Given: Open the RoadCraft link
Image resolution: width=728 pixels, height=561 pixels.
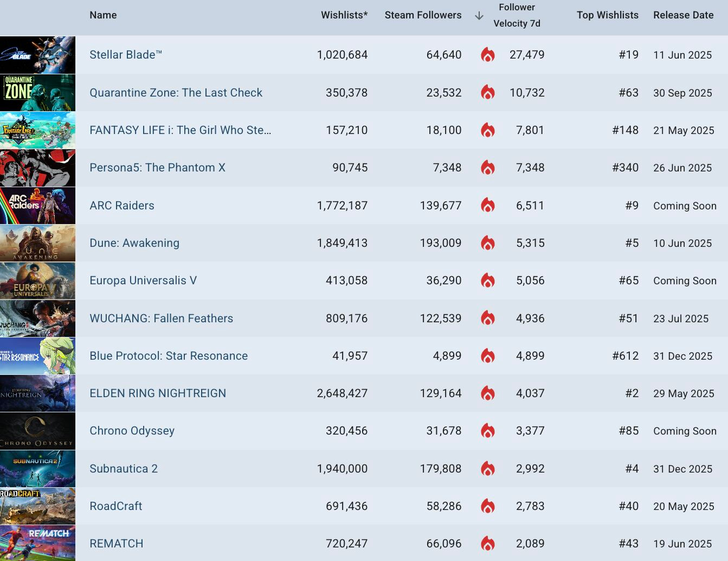Looking at the screenshot, I should (116, 506).
